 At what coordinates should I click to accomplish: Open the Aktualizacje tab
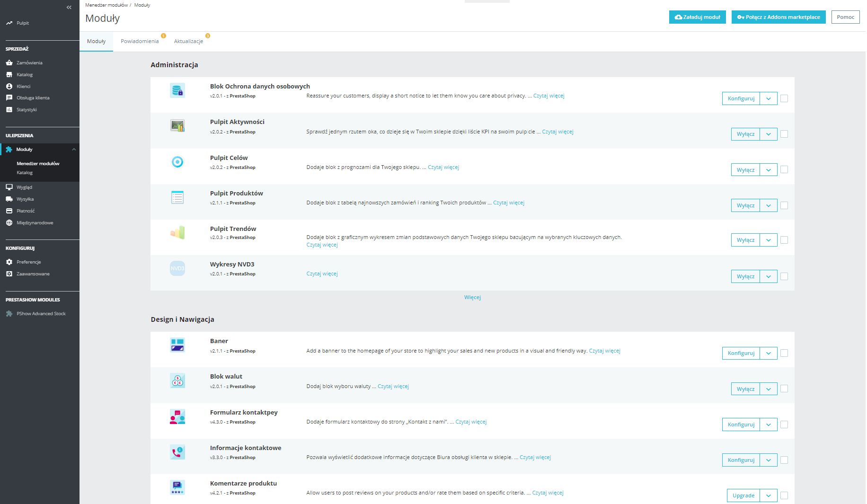pos(188,41)
